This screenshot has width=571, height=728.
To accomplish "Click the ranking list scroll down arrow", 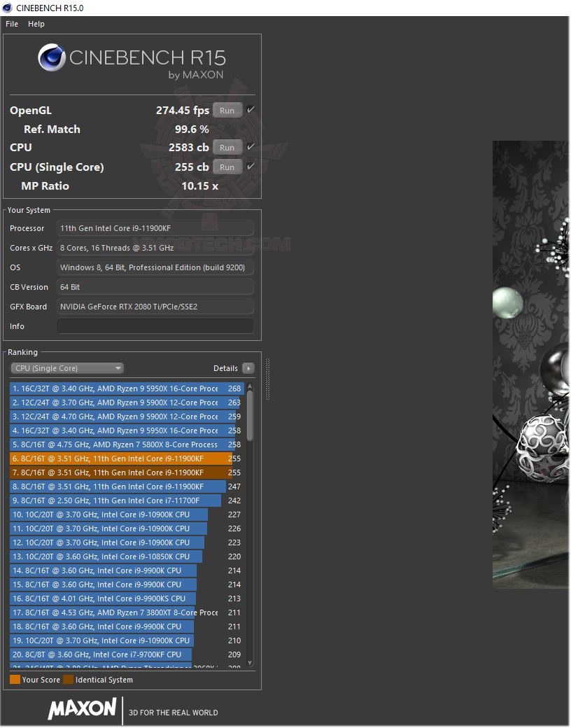I will pos(251,664).
